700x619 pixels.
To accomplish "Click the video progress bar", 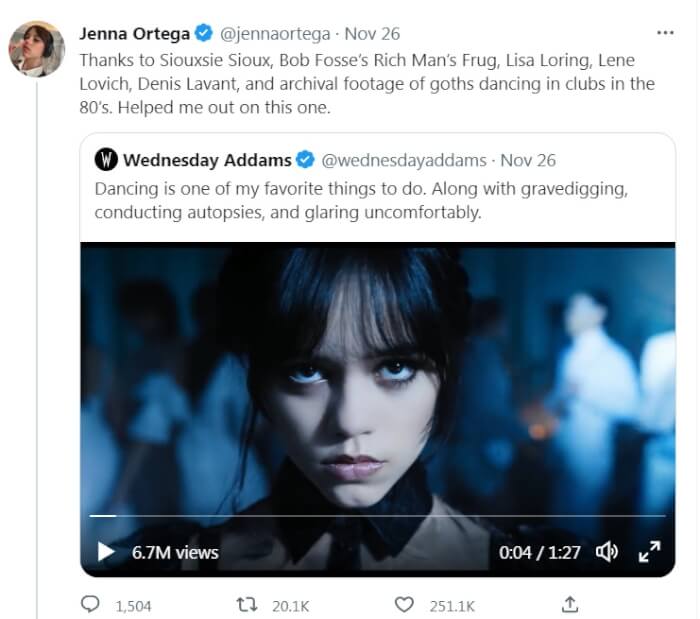I will [378, 516].
